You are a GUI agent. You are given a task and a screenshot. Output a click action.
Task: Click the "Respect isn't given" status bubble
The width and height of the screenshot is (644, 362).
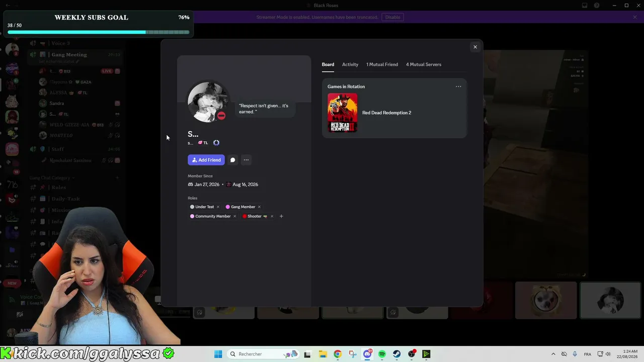pyautogui.click(x=264, y=109)
